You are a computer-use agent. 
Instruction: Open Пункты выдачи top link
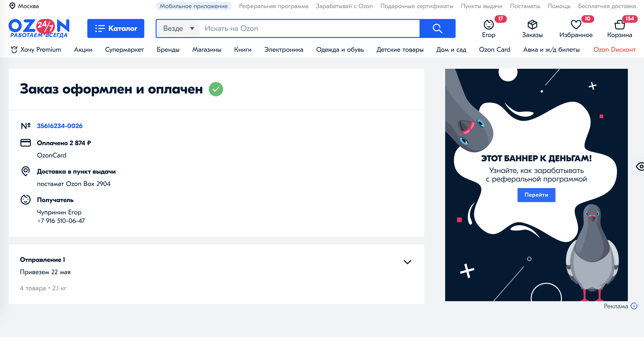pyautogui.click(x=481, y=6)
